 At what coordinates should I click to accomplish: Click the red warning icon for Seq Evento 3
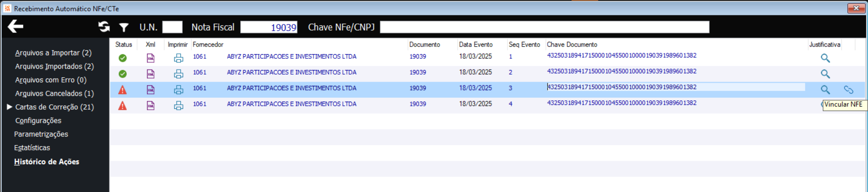click(x=123, y=90)
